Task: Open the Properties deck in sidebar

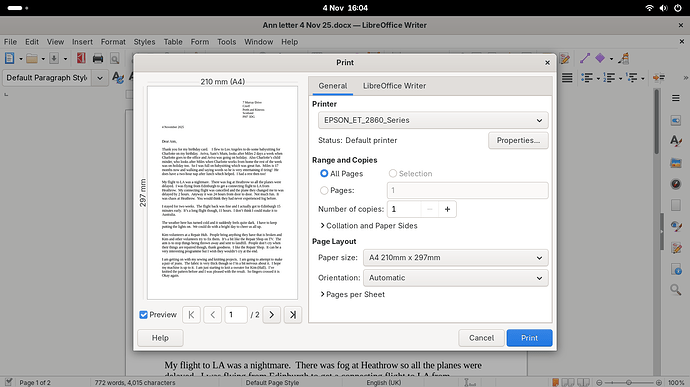Action: coord(676,120)
